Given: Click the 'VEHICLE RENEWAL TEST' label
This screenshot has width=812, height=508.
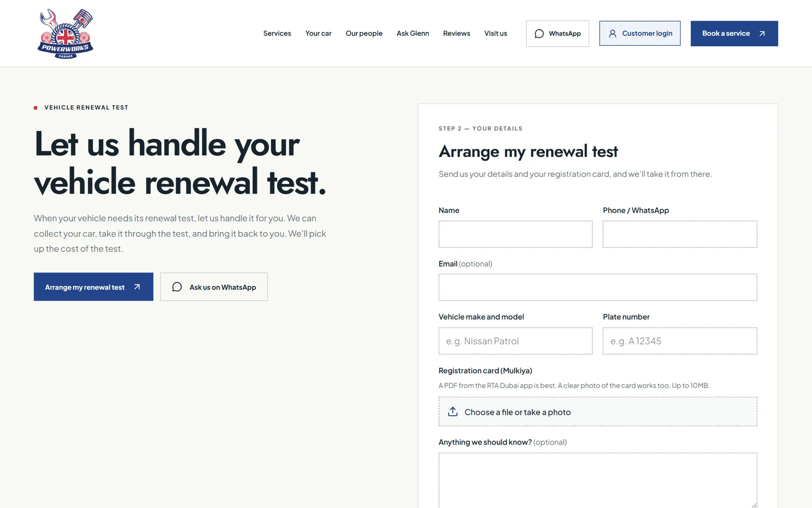Looking at the screenshot, I should (x=86, y=108).
